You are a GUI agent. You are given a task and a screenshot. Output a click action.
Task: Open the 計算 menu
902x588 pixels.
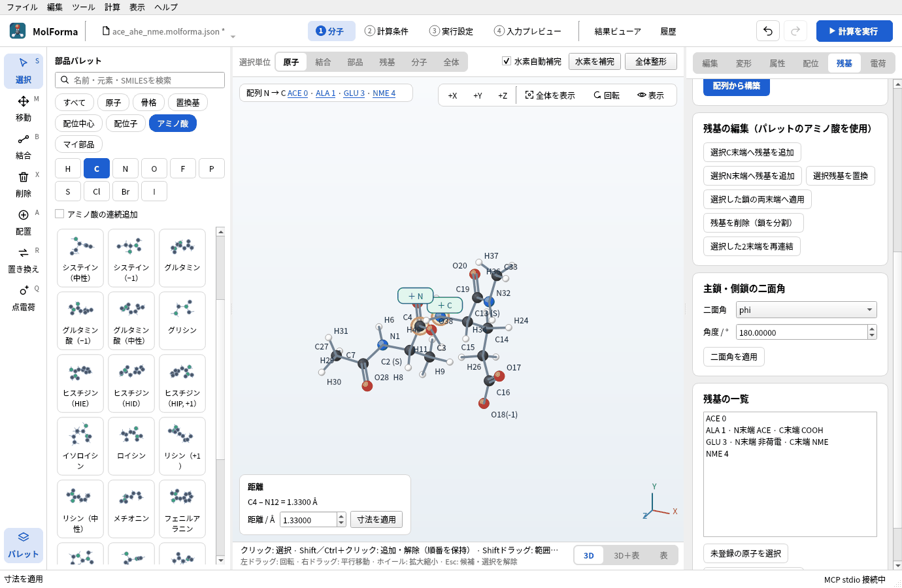point(112,7)
